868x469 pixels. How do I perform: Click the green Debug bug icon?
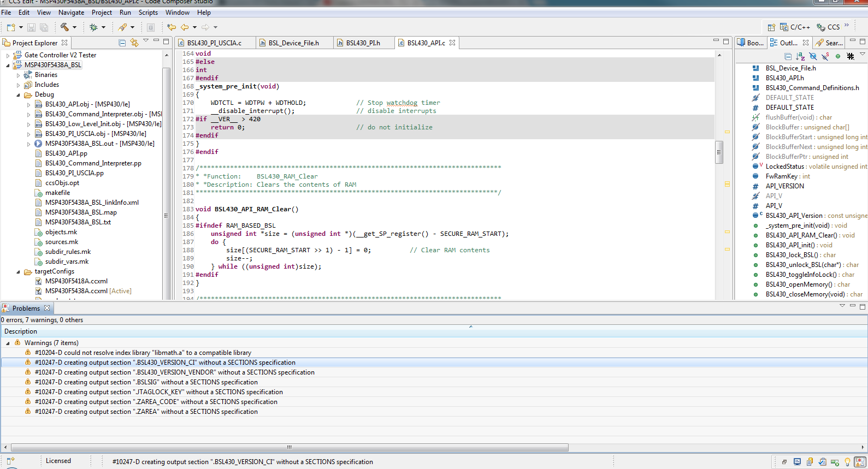[x=93, y=27]
